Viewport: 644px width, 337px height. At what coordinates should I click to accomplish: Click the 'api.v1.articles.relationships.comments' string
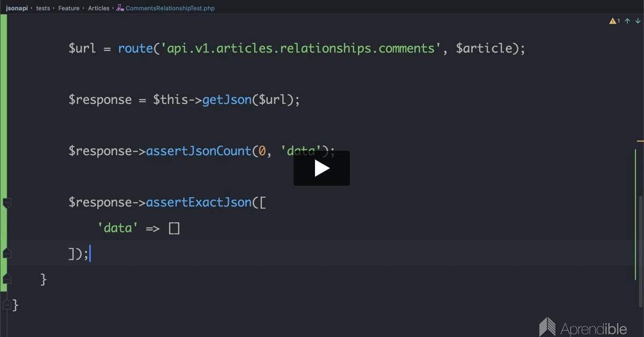[301, 48]
